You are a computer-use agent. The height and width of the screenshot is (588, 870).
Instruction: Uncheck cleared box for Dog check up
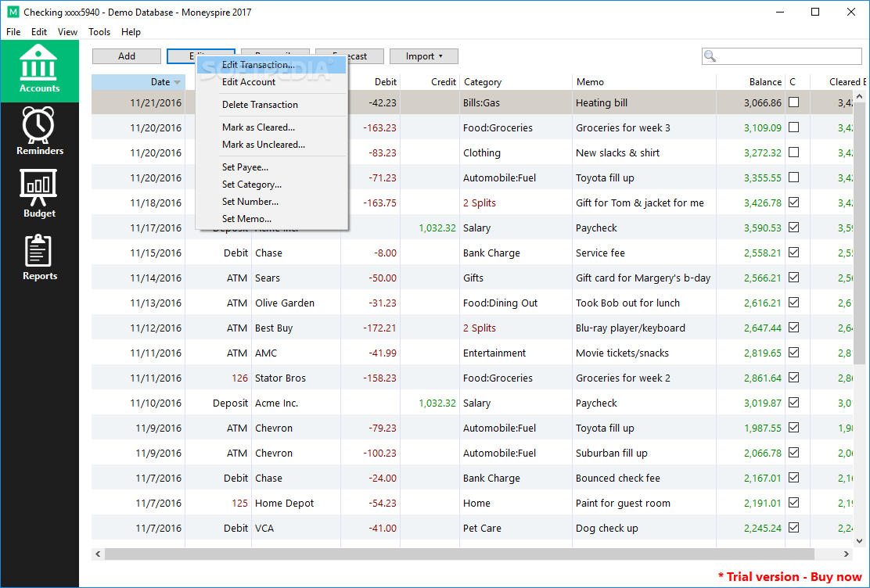[x=794, y=528]
